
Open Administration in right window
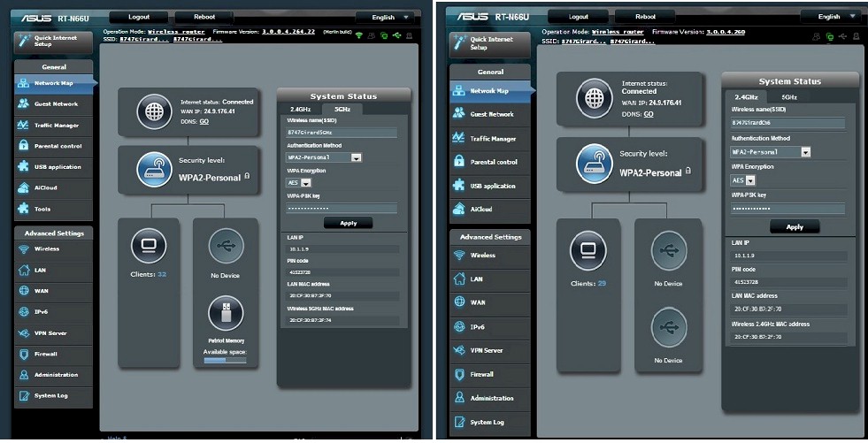490,398
